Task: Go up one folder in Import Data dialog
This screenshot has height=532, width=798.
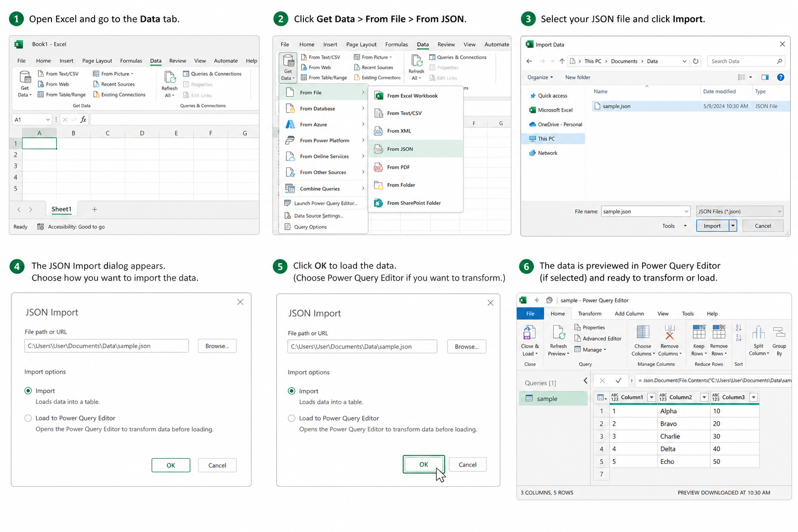Action: (562, 61)
